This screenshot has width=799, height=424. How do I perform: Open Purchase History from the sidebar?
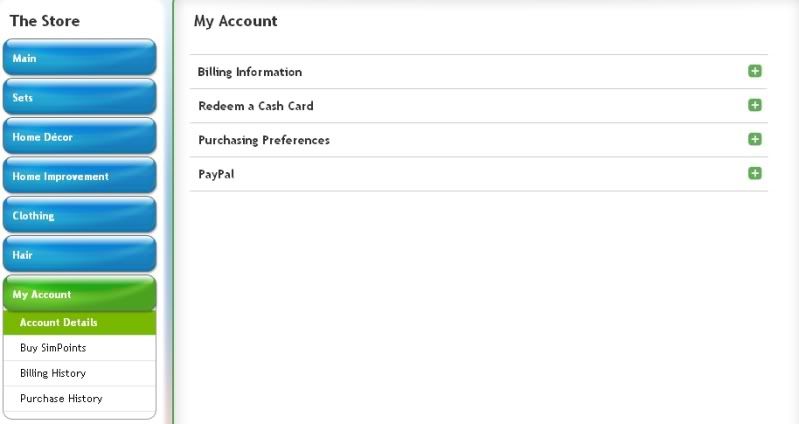(61, 398)
